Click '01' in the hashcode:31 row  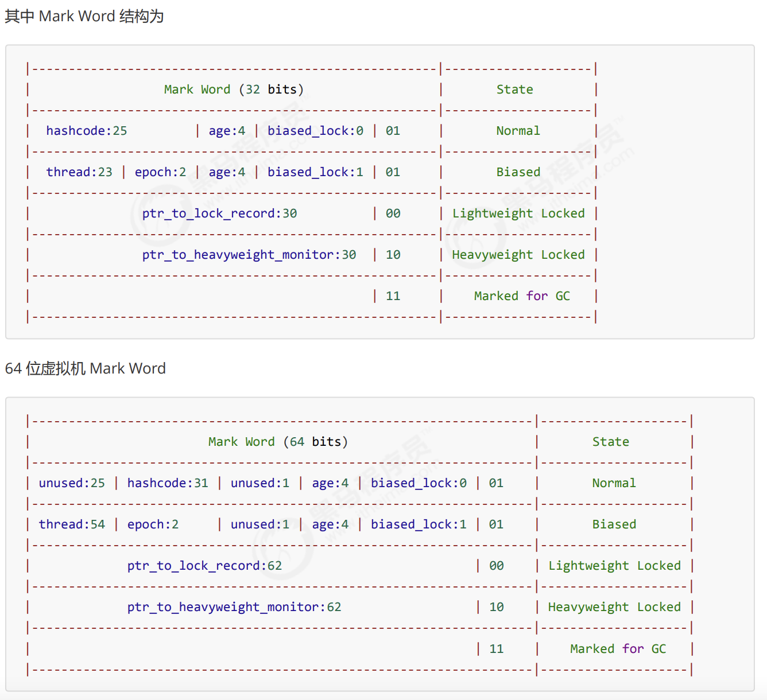pos(497,483)
